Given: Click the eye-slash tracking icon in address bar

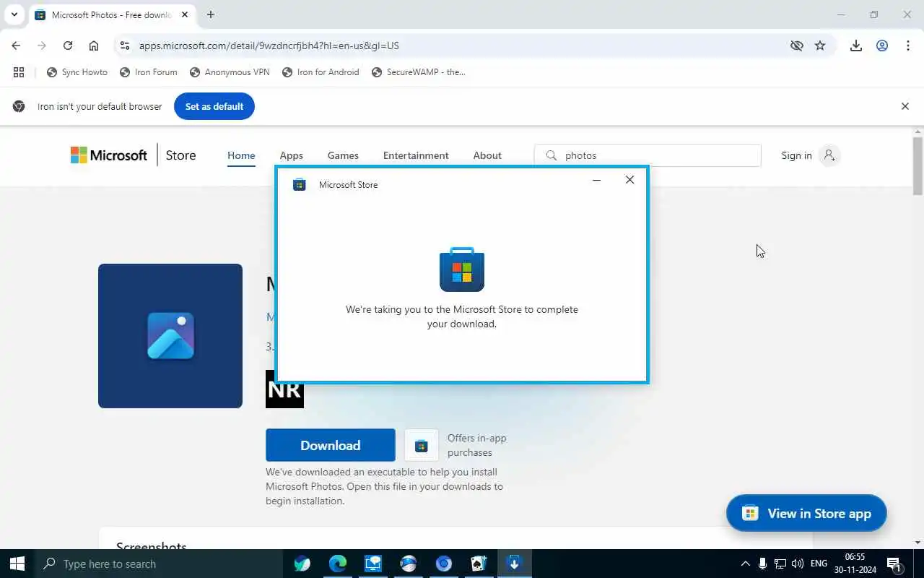Looking at the screenshot, I should (796, 46).
